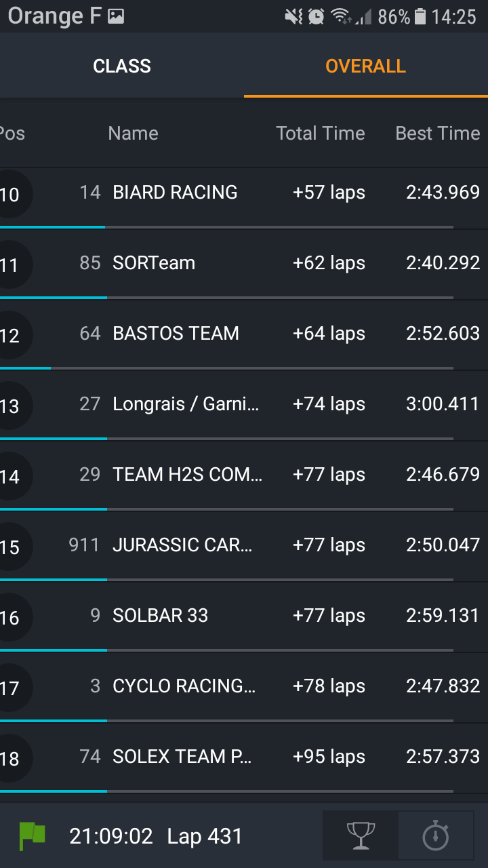Tap the Longrais / Garni… row
This screenshot has width=488, height=868.
[x=186, y=404]
